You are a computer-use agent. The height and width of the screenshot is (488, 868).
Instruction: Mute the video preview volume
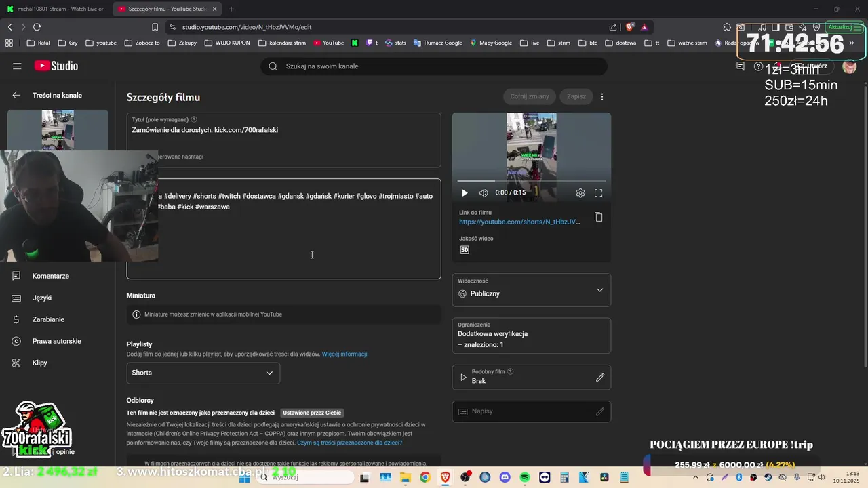(484, 193)
